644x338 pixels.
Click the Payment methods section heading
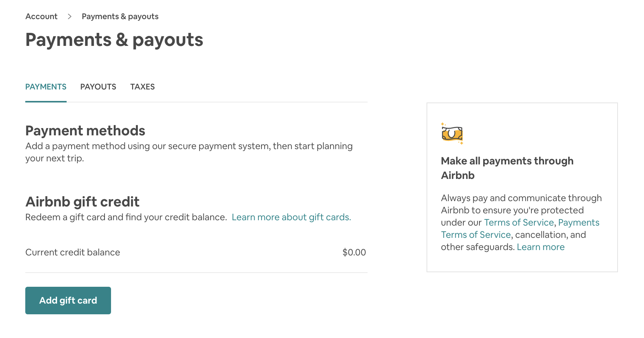pyautogui.click(x=85, y=131)
